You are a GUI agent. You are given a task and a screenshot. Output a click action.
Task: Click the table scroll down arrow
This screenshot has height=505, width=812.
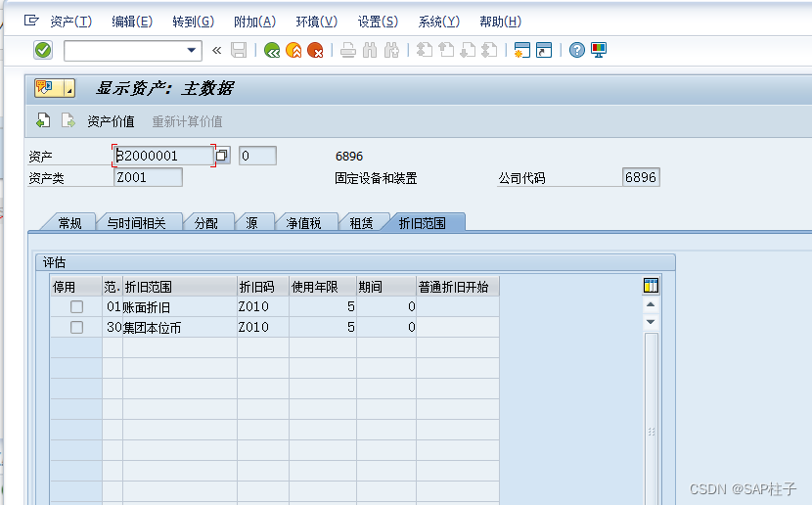(x=651, y=322)
